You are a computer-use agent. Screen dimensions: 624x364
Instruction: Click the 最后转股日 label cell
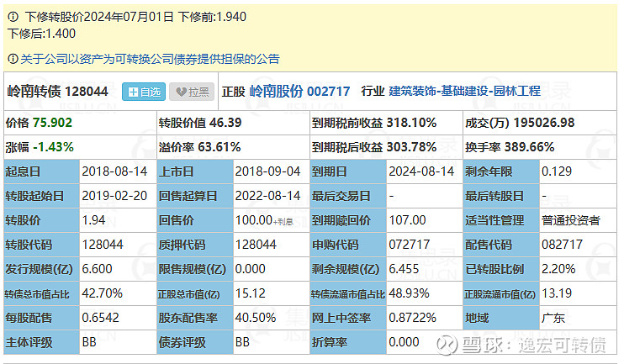(x=501, y=196)
